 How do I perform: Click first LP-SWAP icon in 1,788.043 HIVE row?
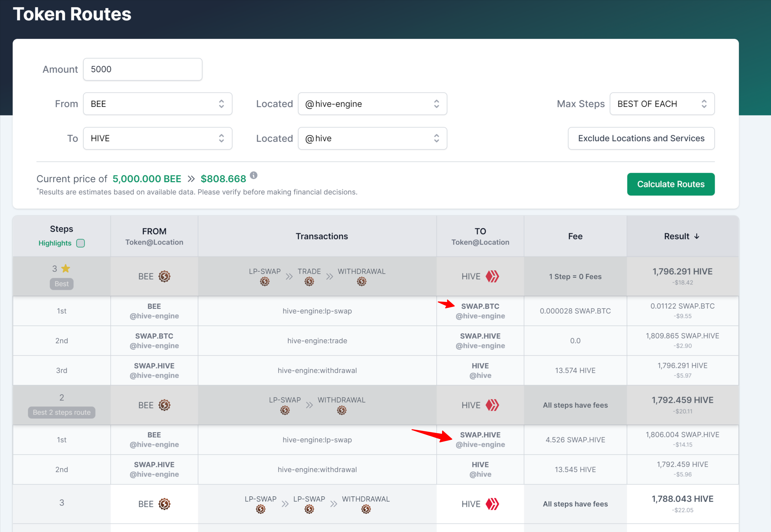coord(260,509)
